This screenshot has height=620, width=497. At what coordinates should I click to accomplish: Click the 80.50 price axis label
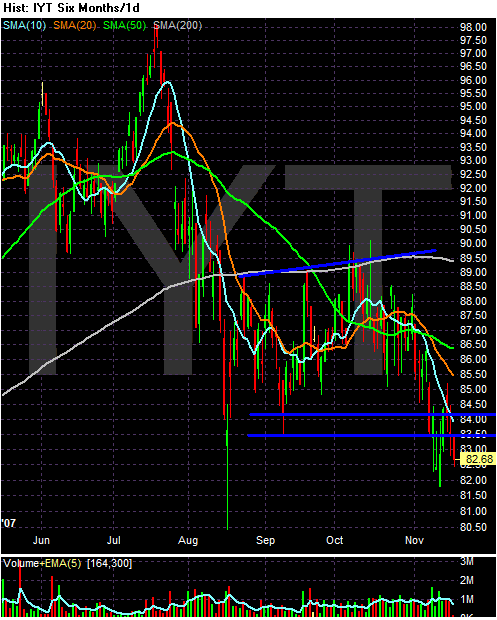click(473, 527)
